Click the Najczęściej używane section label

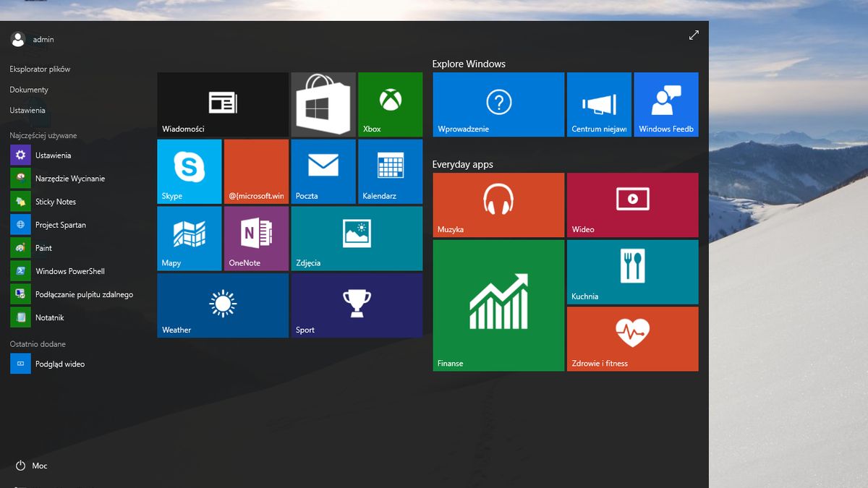click(x=43, y=135)
